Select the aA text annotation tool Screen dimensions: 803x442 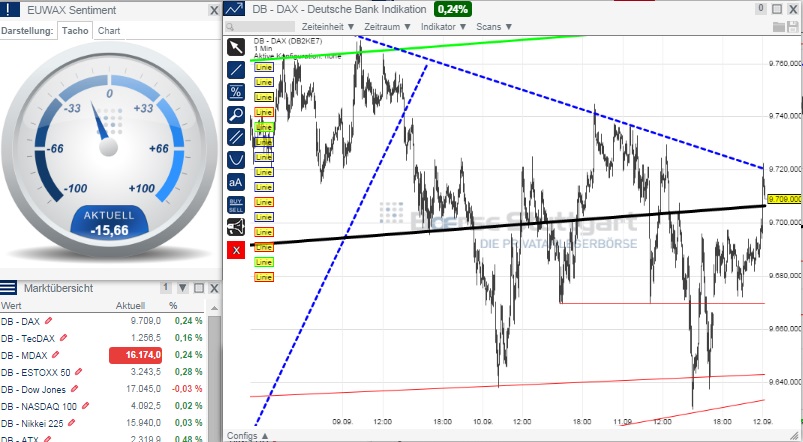coord(236,182)
